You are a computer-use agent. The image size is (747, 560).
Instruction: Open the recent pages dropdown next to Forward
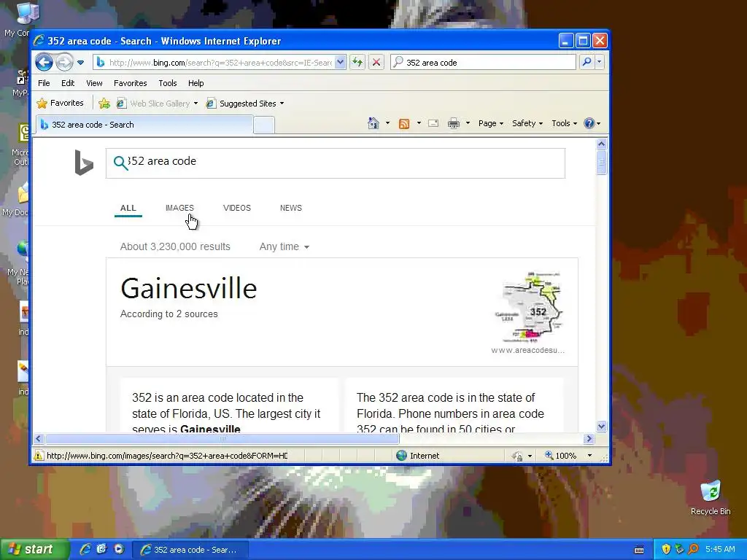[80, 63]
